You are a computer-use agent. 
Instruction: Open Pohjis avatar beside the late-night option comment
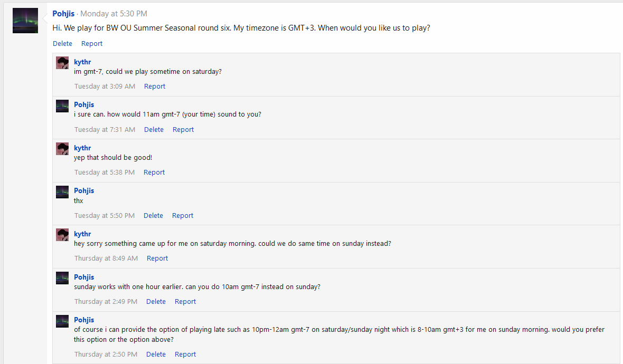click(62, 321)
